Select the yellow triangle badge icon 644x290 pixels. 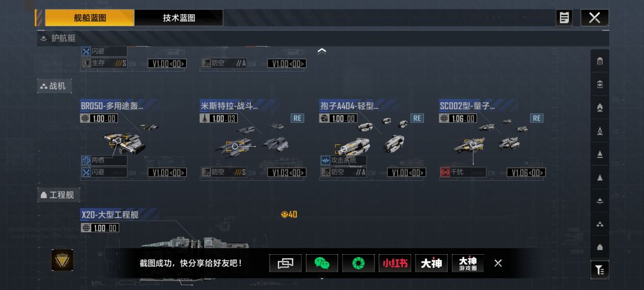click(x=63, y=260)
